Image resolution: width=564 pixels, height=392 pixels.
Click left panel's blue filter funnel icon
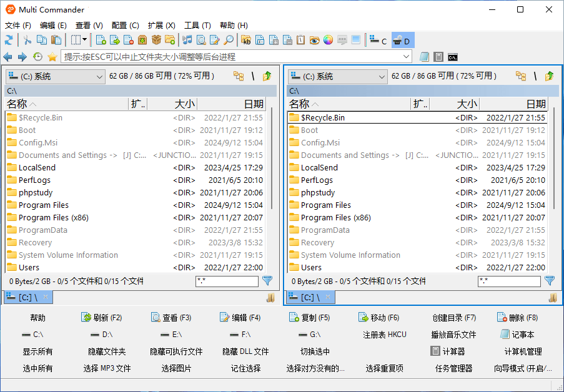pos(267,281)
